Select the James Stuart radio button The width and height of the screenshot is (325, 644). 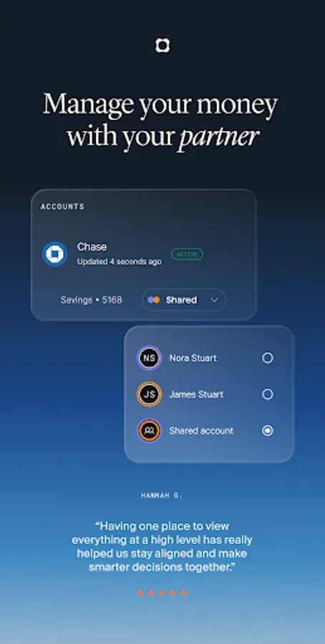pyautogui.click(x=268, y=394)
